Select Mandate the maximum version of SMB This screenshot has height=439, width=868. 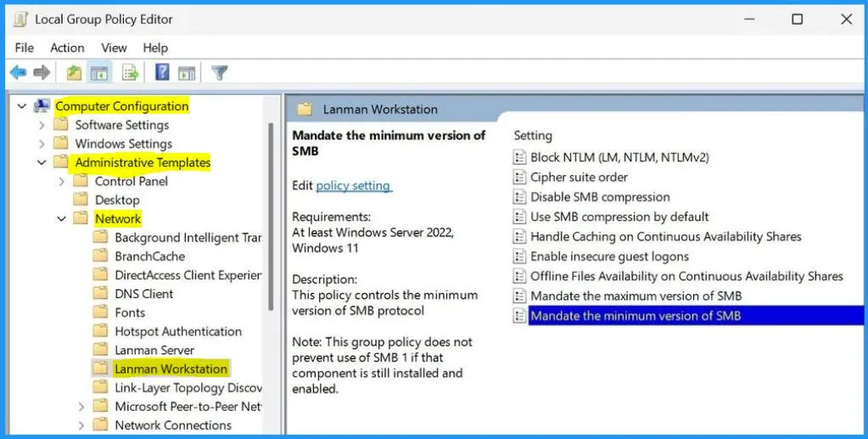pos(636,296)
